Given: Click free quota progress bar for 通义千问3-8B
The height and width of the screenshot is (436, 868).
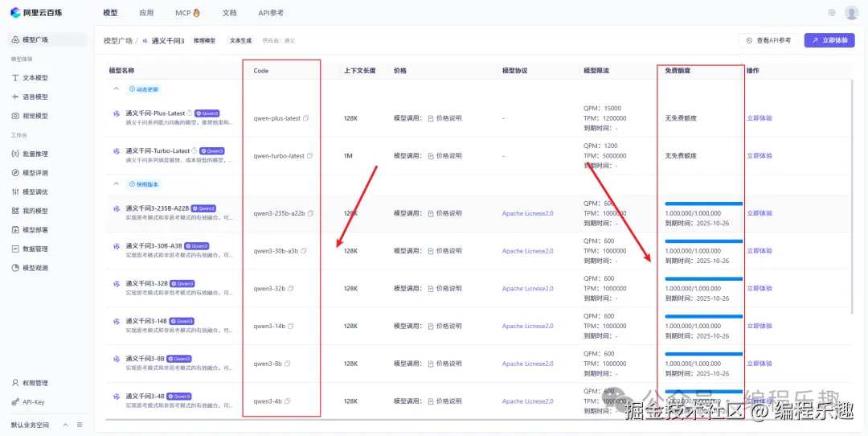Looking at the screenshot, I should 703,354.
